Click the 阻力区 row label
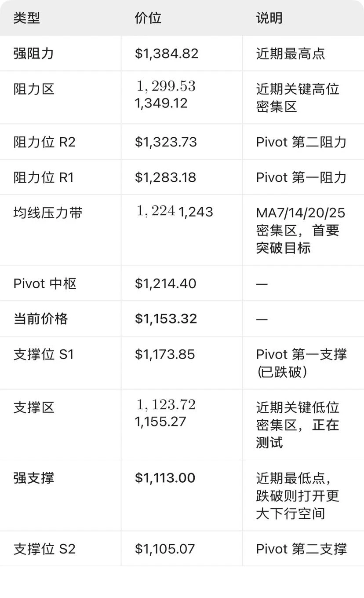 [x=33, y=89]
